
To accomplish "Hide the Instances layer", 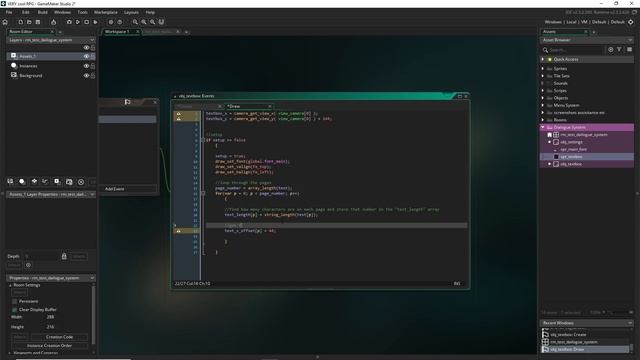I will [86, 66].
